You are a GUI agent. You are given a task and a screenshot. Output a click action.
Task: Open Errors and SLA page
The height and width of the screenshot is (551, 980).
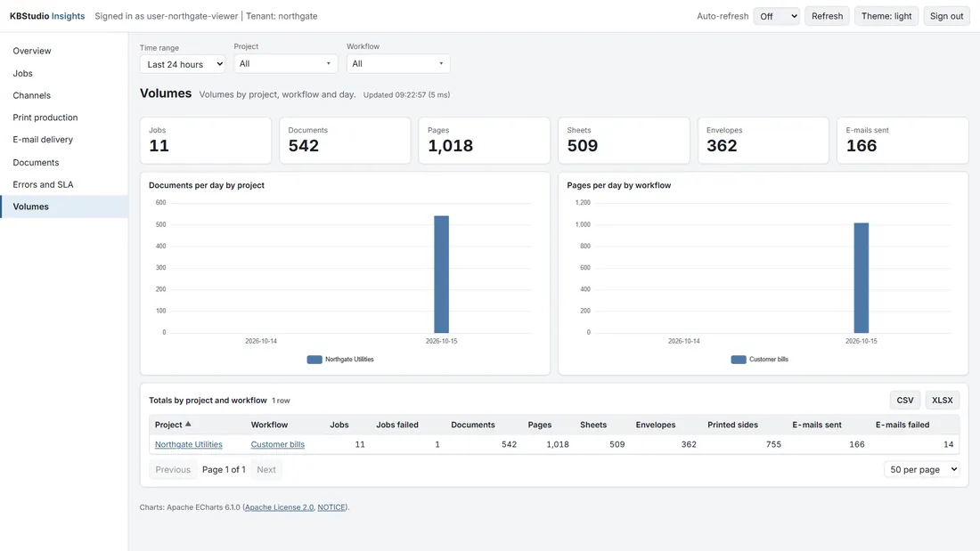(64, 184)
